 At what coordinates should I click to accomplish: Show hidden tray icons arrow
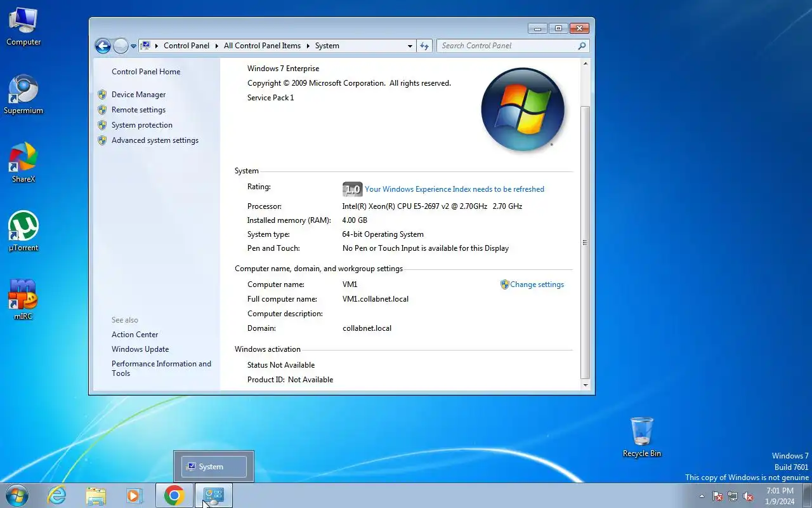(x=702, y=496)
